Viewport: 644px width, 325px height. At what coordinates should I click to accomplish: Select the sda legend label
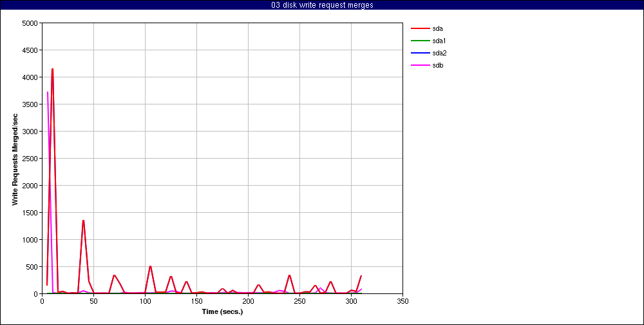[437, 28]
